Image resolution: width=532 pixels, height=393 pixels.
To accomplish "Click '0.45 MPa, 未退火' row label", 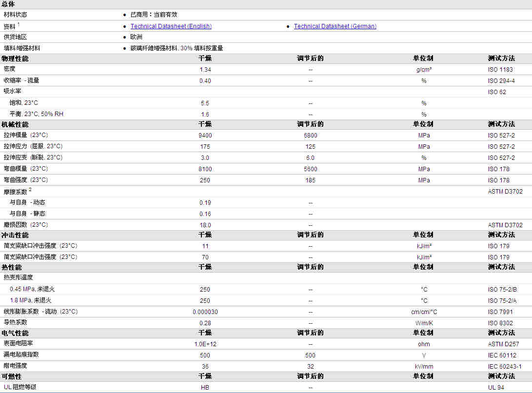I will click(32, 289).
